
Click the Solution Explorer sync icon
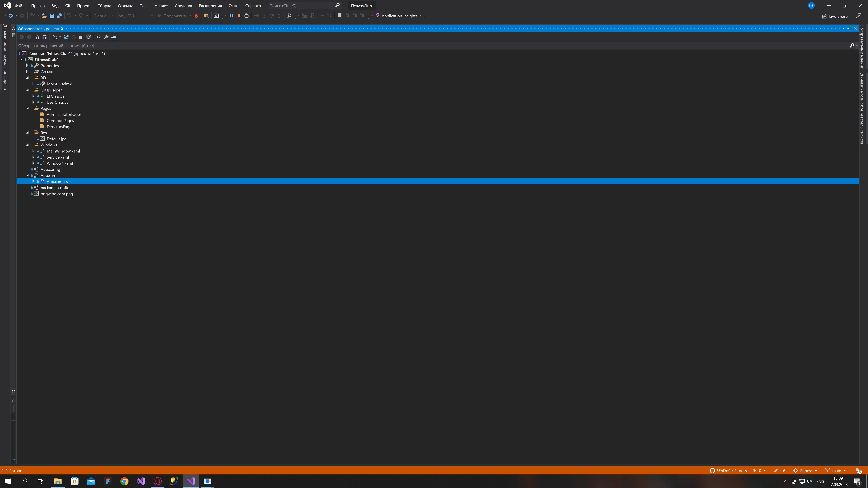(x=66, y=37)
